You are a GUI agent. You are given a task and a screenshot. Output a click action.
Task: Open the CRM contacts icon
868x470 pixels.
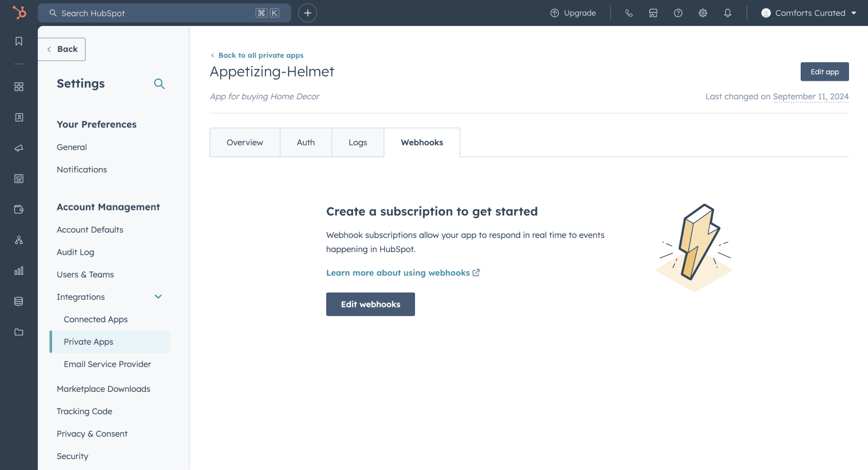coord(19,117)
